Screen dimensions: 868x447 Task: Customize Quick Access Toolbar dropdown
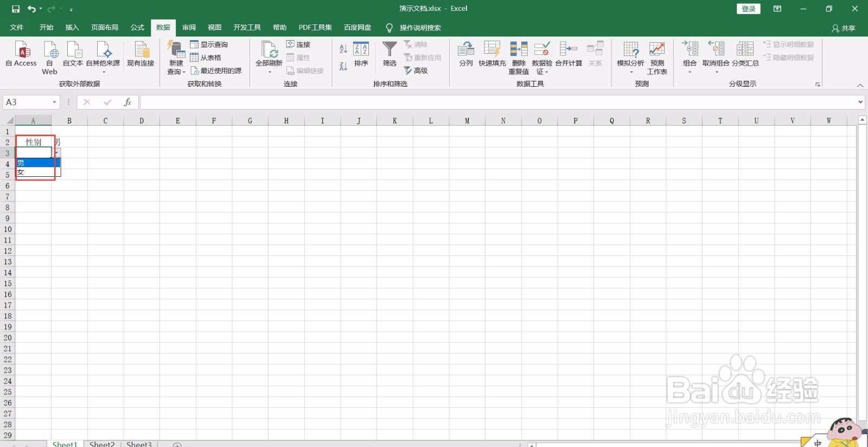tap(71, 9)
